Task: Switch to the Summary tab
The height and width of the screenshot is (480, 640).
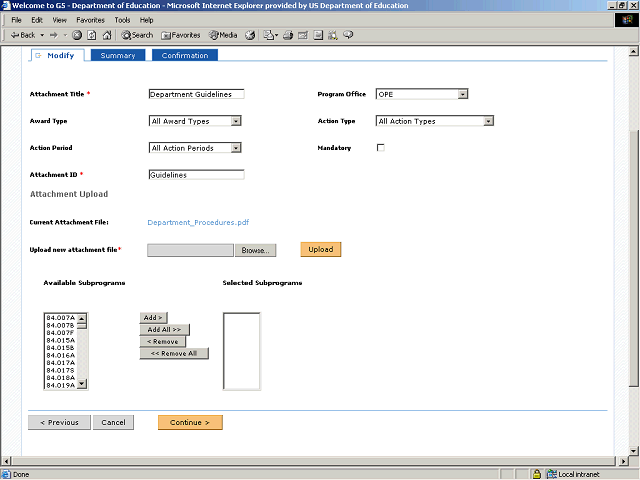Action: pos(118,55)
